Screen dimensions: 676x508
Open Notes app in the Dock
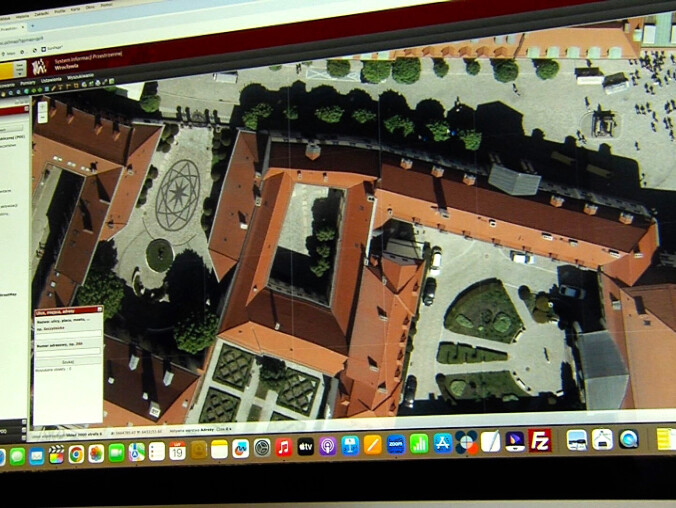point(219,450)
